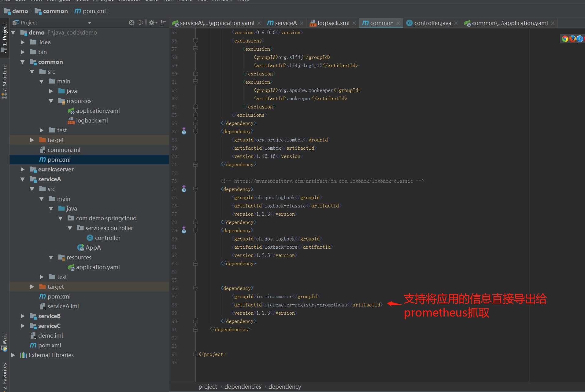Collapse the serviceA module
The width and height of the screenshot is (585, 392).
[23, 179]
